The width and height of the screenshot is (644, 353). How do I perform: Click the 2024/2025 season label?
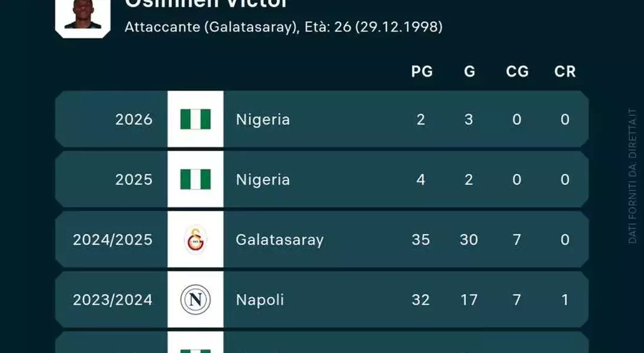[x=112, y=239]
